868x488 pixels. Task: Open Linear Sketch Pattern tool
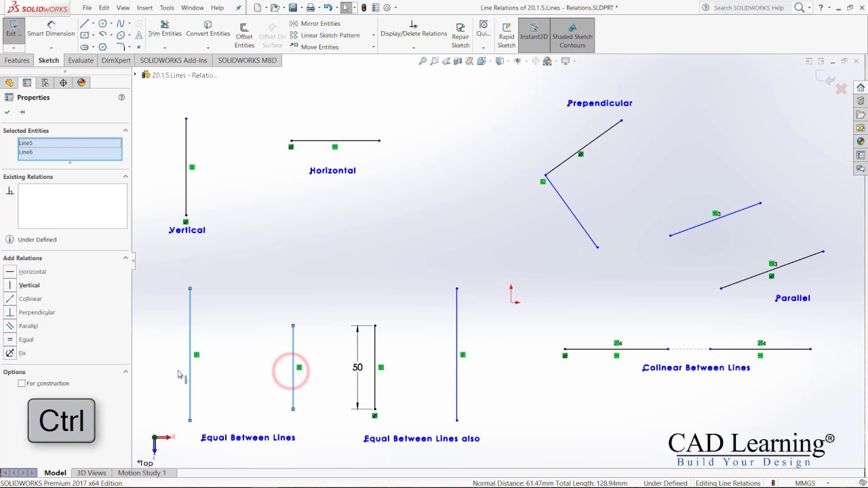[x=325, y=35]
